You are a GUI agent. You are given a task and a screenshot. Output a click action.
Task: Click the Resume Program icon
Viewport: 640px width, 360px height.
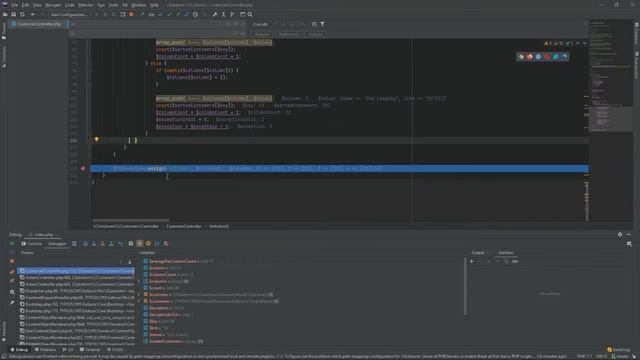click(x=12, y=244)
